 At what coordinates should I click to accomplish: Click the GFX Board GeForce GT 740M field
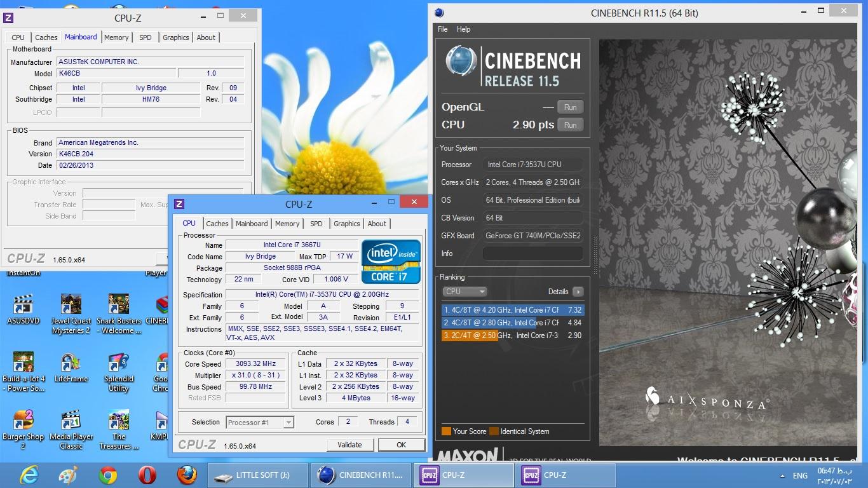point(532,236)
